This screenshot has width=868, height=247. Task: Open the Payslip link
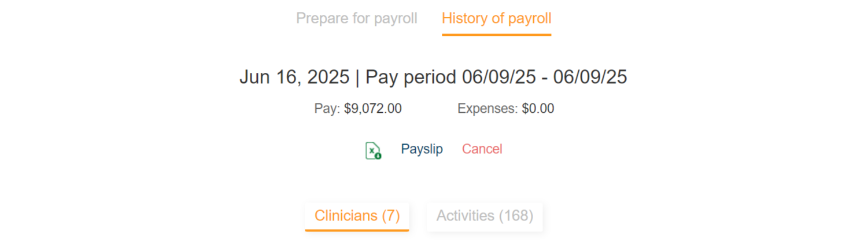422,149
